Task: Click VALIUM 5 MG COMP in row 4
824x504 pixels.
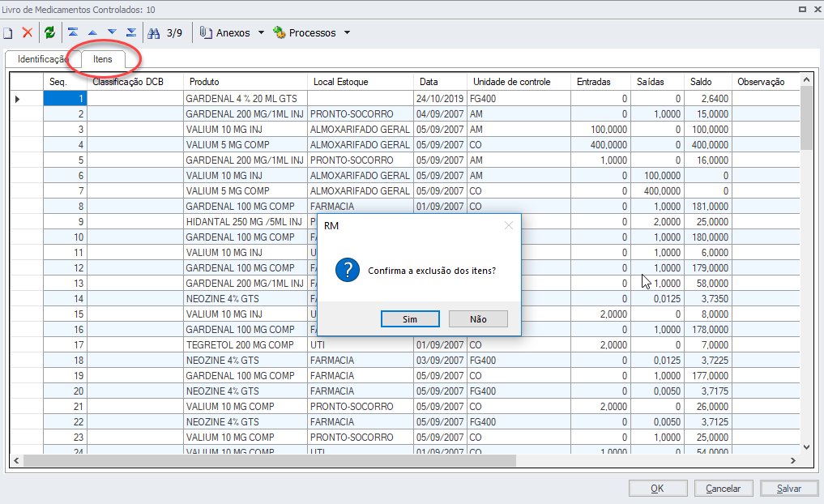Action: tap(245, 144)
